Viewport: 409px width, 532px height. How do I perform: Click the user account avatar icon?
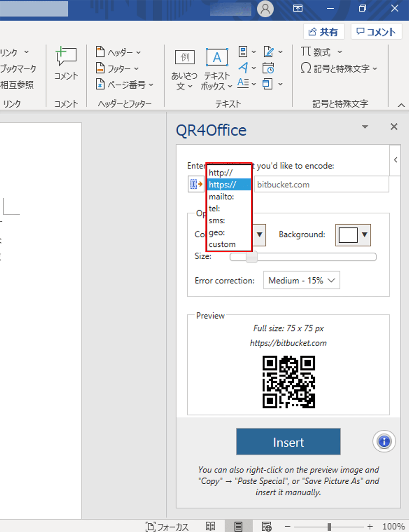pos(265,9)
